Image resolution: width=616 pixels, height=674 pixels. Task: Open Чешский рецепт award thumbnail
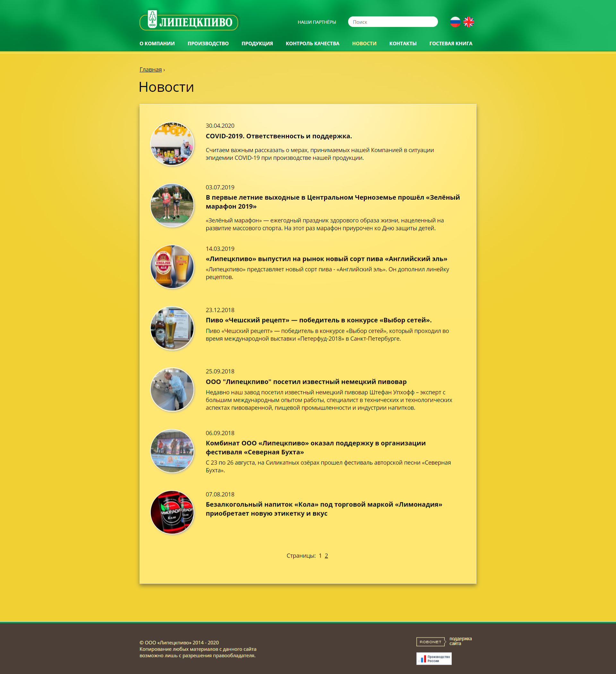pyautogui.click(x=172, y=328)
